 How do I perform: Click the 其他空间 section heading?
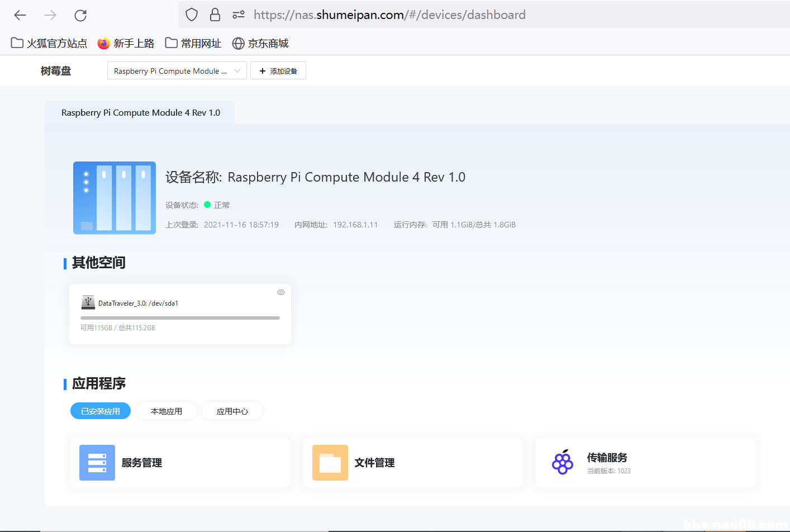click(x=98, y=263)
